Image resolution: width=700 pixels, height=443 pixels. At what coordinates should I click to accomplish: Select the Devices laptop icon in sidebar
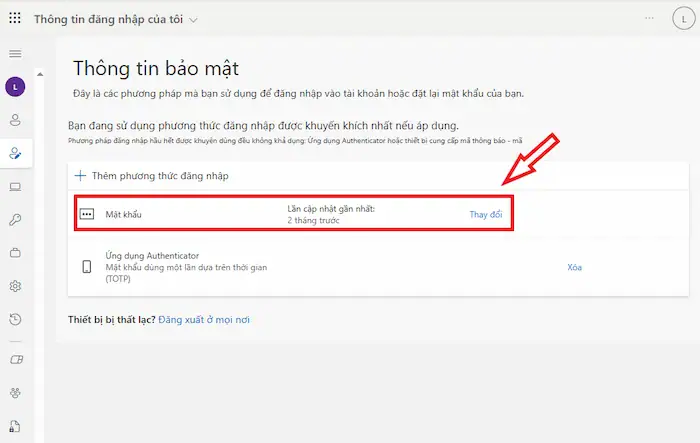coord(15,187)
